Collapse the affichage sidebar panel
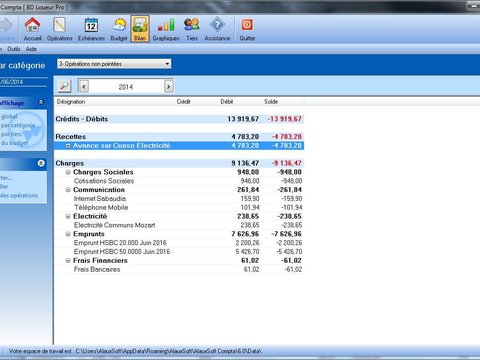 click(41, 102)
